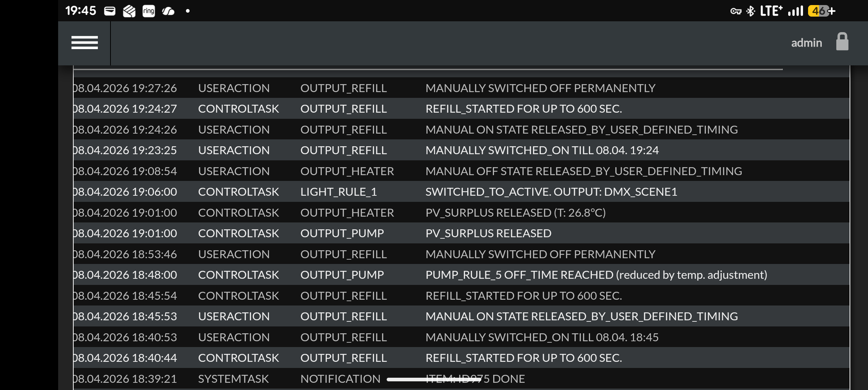
Task: Select the MANUALLY SWITCHED_ON TILL 19:24 row
Action: point(461,150)
